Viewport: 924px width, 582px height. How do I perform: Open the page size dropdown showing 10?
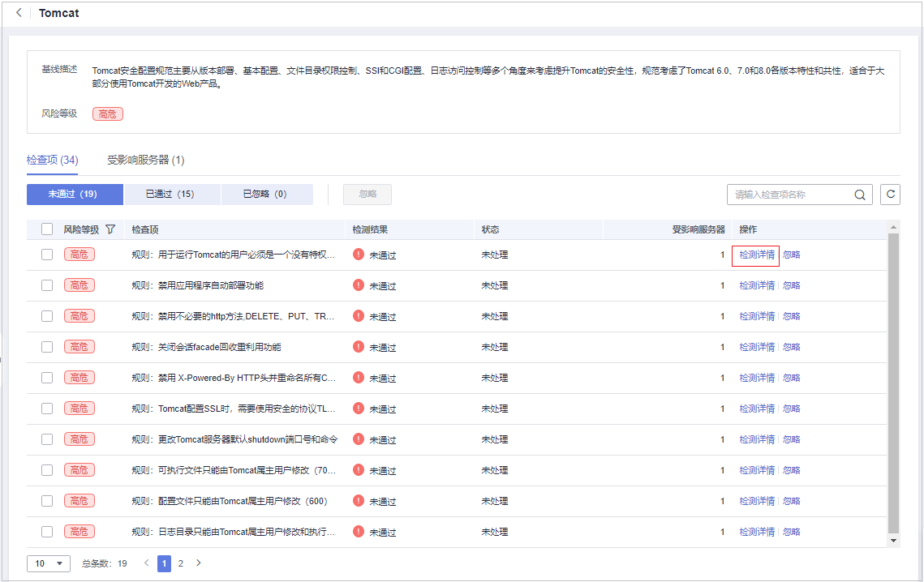point(49,563)
